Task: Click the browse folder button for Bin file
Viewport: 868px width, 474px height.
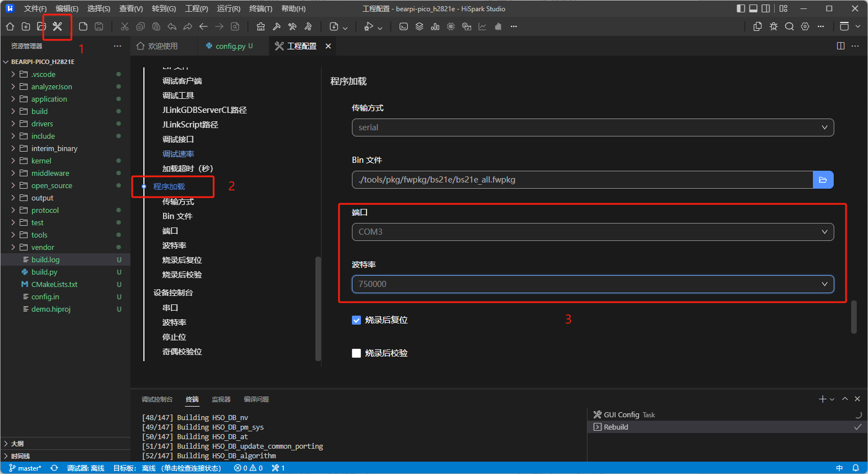Action: (x=823, y=180)
